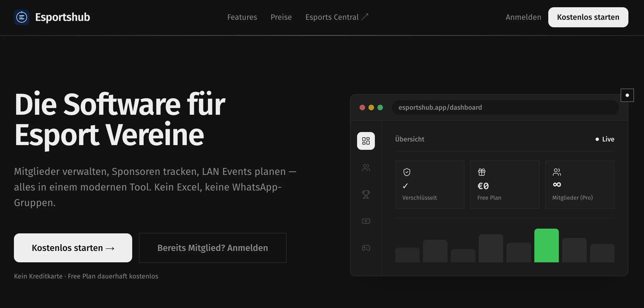644x308 pixels.
Task: Click the Live status indicator
Action: coord(605,139)
